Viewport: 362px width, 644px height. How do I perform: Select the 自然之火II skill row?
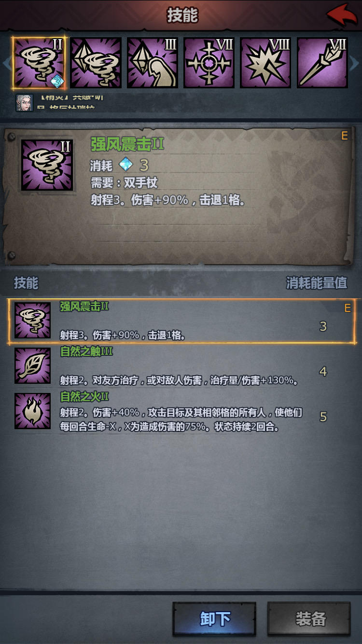coord(181,411)
